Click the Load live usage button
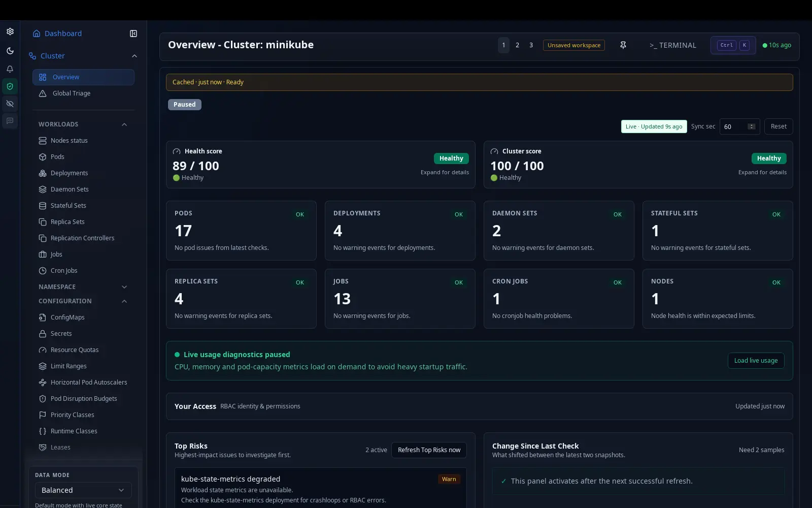This screenshot has height=508, width=812. coord(756,361)
